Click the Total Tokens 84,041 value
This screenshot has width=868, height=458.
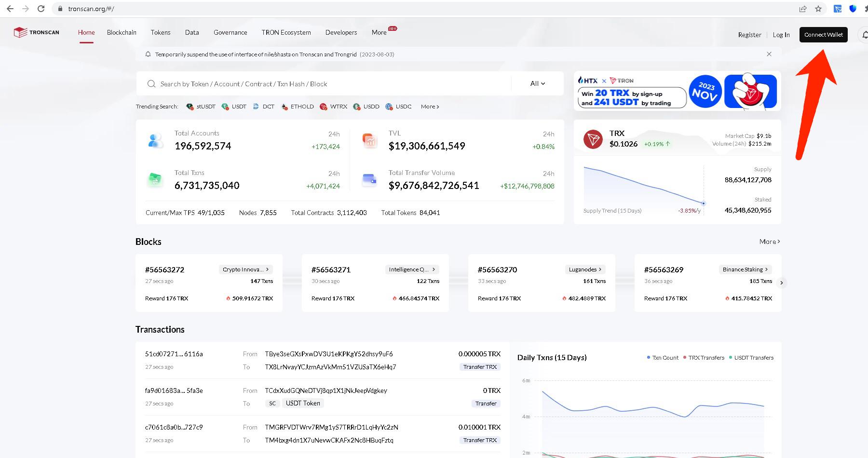click(430, 213)
